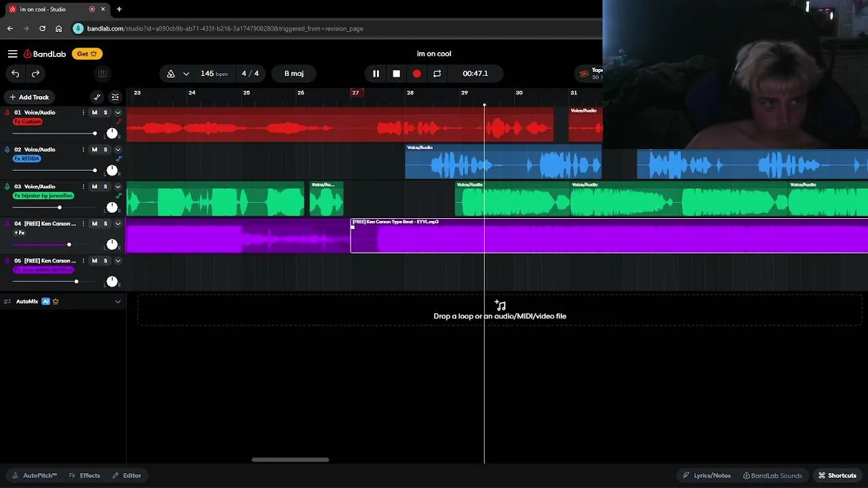Open the automation tool icon above the tracks

97,97
